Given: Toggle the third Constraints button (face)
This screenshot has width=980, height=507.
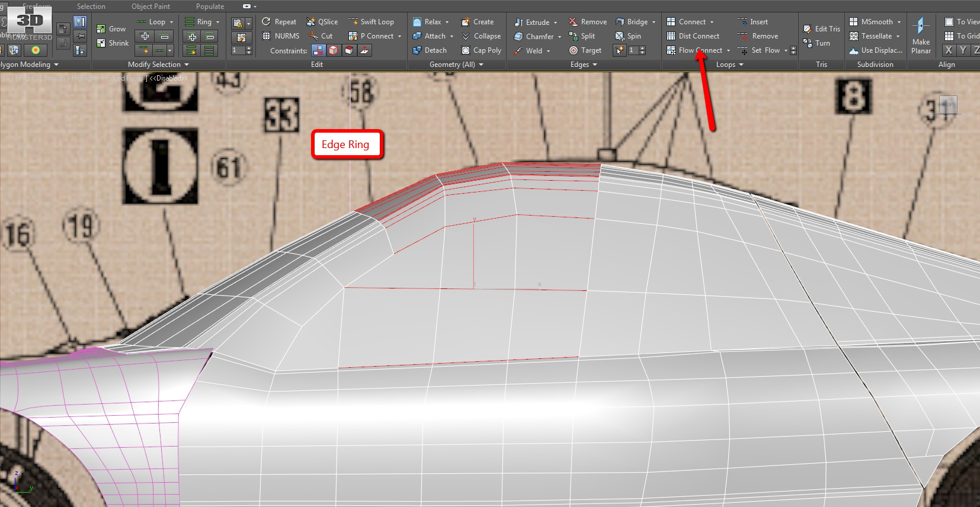Looking at the screenshot, I should (349, 50).
